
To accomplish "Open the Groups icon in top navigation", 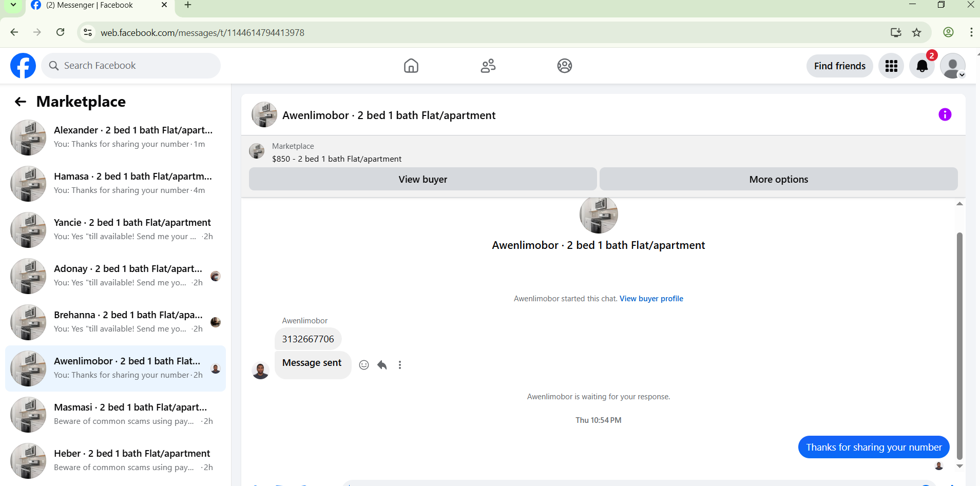I will pyautogui.click(x=565, y=66).
